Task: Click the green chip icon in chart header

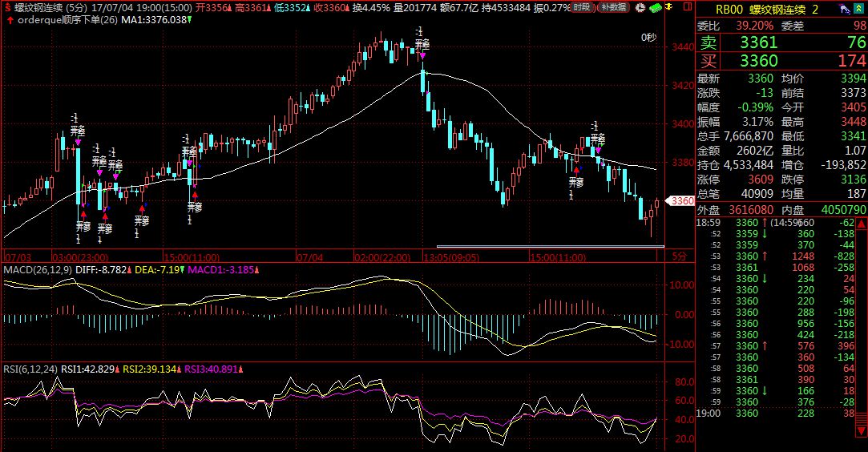Action: (x=655, y=8)
